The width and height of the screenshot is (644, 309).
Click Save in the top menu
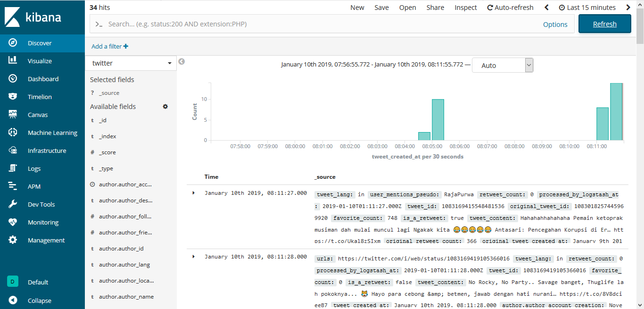coord(382,8)
